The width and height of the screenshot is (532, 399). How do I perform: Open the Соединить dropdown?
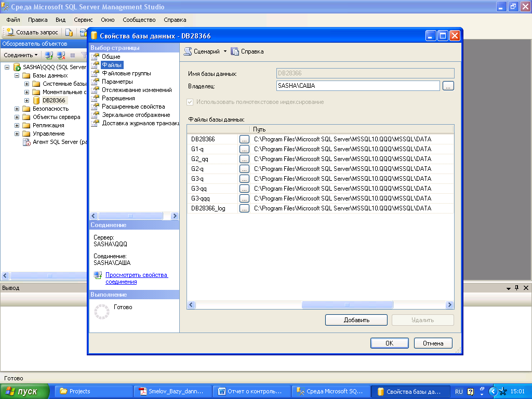coord(21,55)
